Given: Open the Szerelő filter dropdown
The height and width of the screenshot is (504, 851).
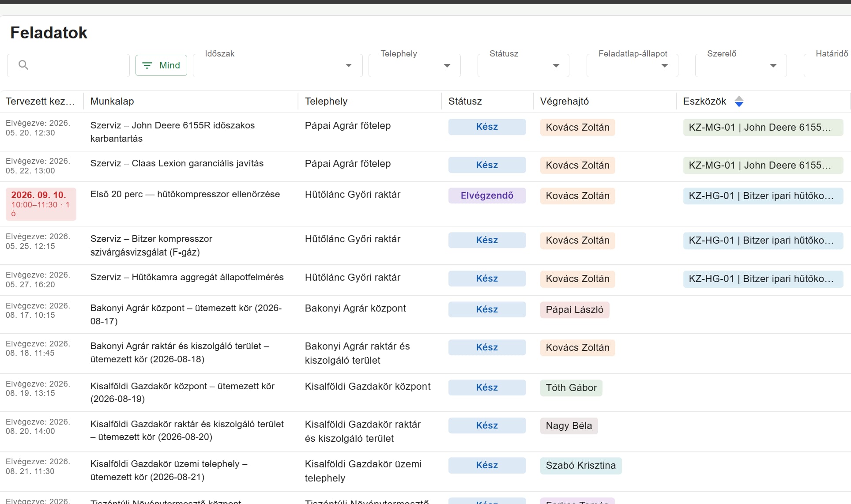Looking at the screenshot, I should [x=741, y=65].
